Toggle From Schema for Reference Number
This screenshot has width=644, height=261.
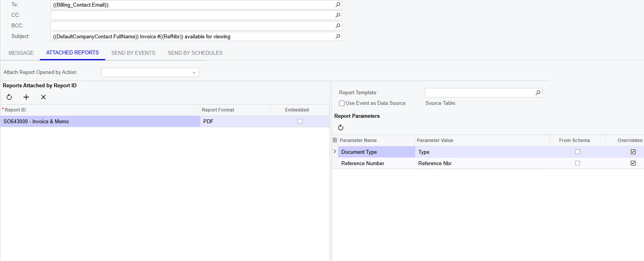tap(578, 163)
